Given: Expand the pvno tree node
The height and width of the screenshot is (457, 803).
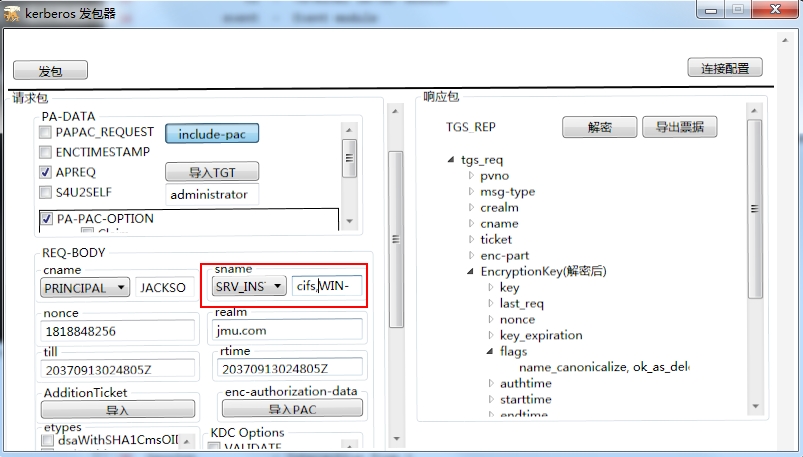Looking at the screenshot, I should point(472,176).
